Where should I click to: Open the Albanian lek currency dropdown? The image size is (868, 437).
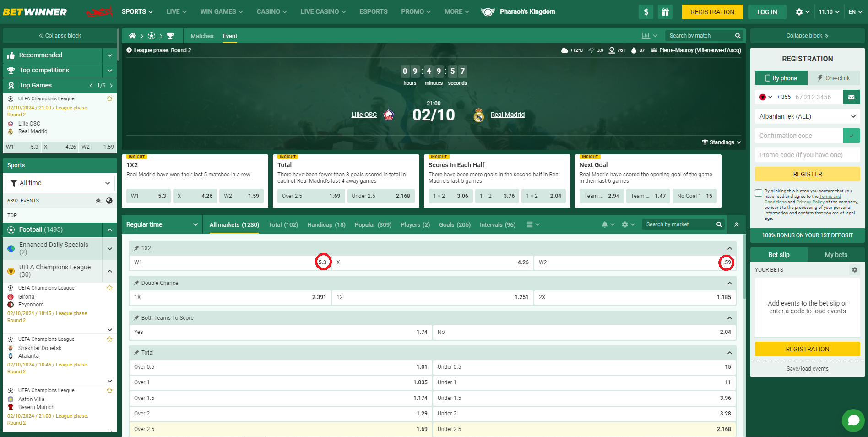[808, 116]
